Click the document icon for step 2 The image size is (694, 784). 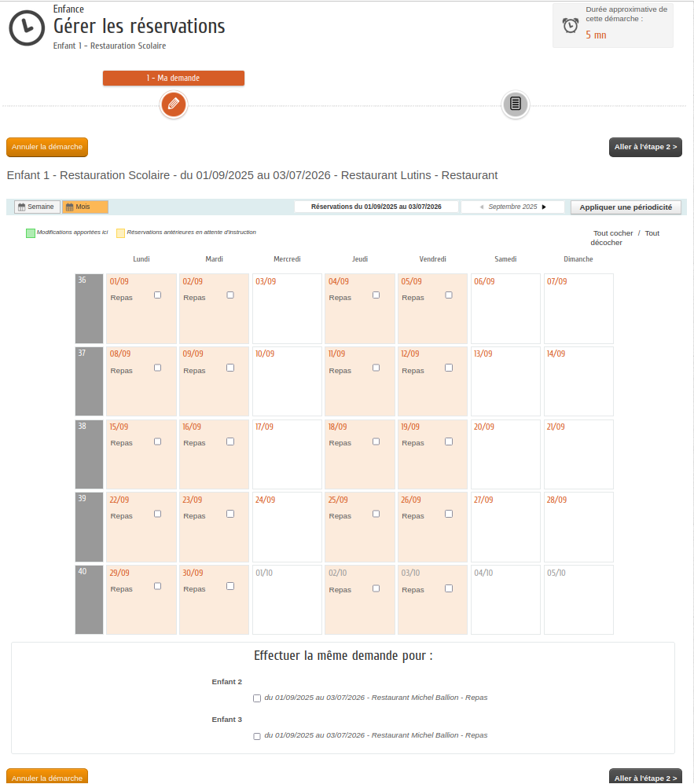516,104
